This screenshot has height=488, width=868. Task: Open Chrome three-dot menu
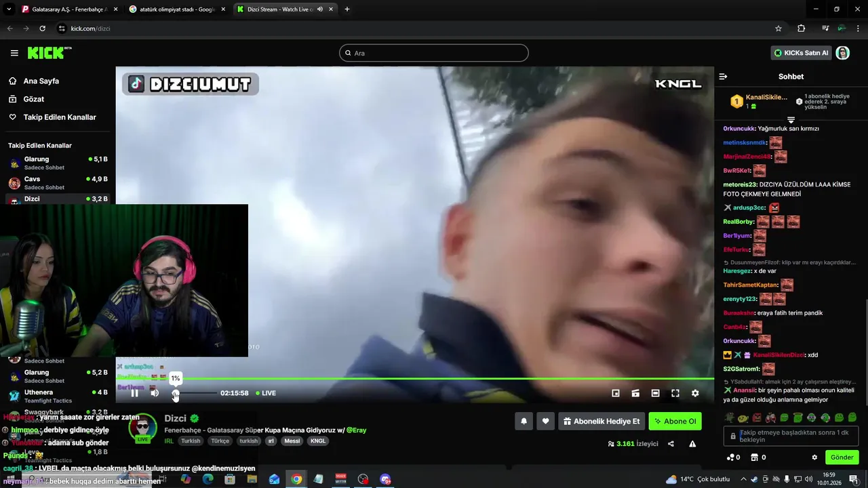point(859,28)
